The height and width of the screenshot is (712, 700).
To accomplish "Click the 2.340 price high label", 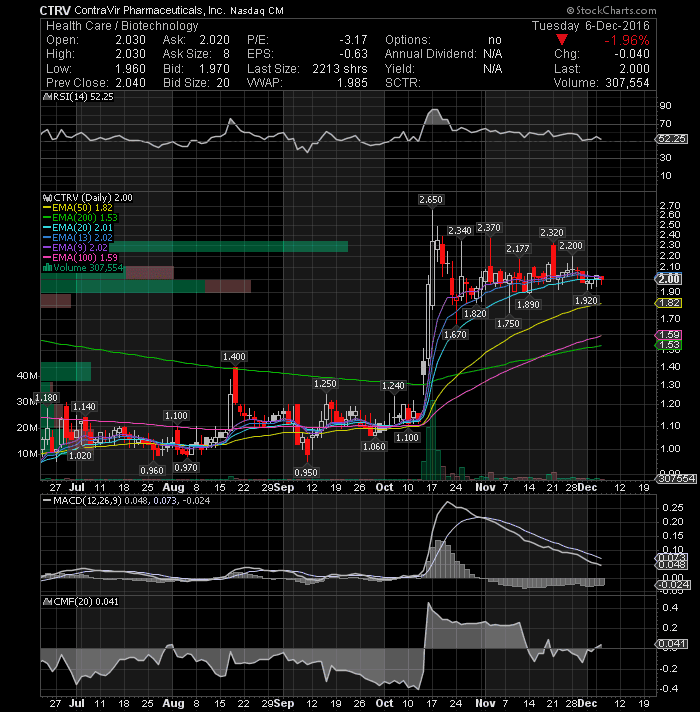I will (x=460, y=231).
